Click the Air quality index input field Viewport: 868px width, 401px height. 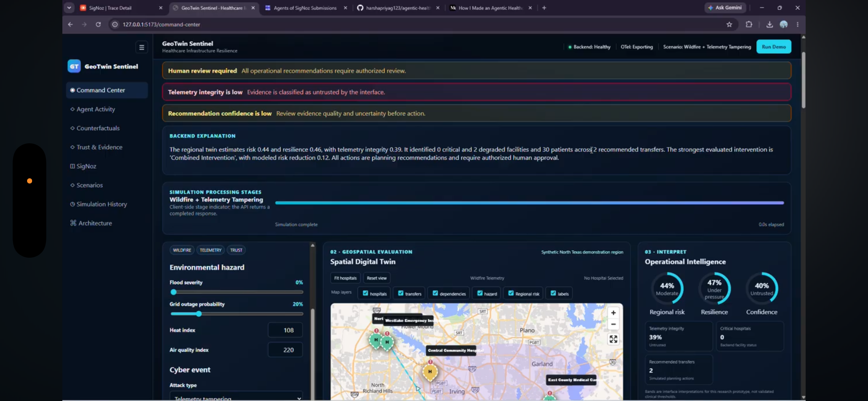click(x=285, y=350)
